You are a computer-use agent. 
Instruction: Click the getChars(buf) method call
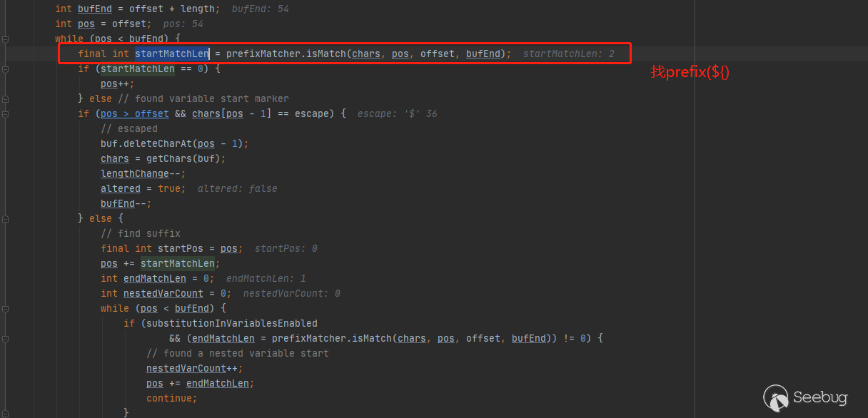click(183, 158)
